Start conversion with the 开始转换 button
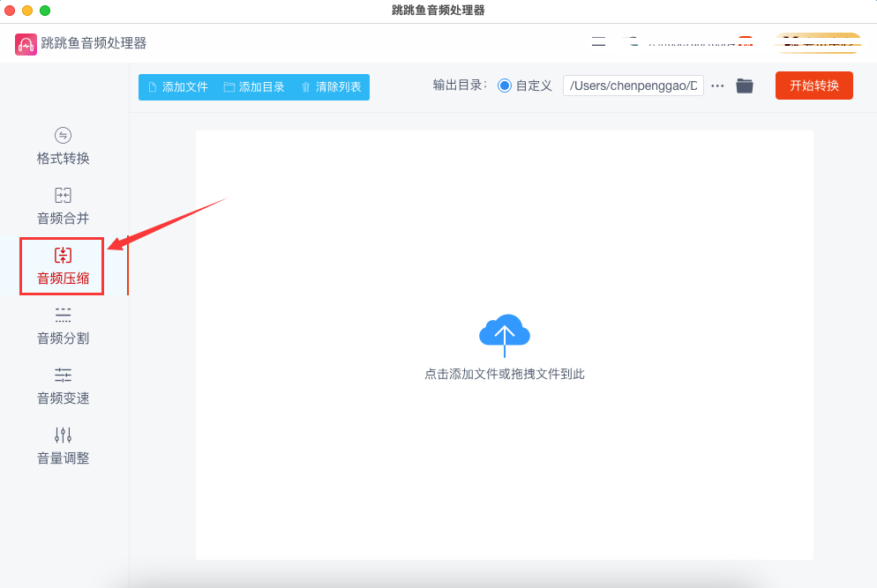Screen dimensions: 877x588 pyautogui.click(x=813, y=86)
